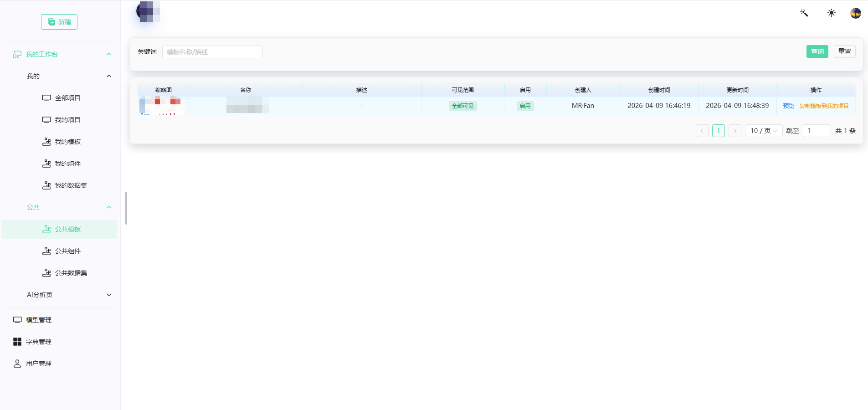Open the user avatar menu
This screenshot has height=410, width=868.
[x=856, y=13]
